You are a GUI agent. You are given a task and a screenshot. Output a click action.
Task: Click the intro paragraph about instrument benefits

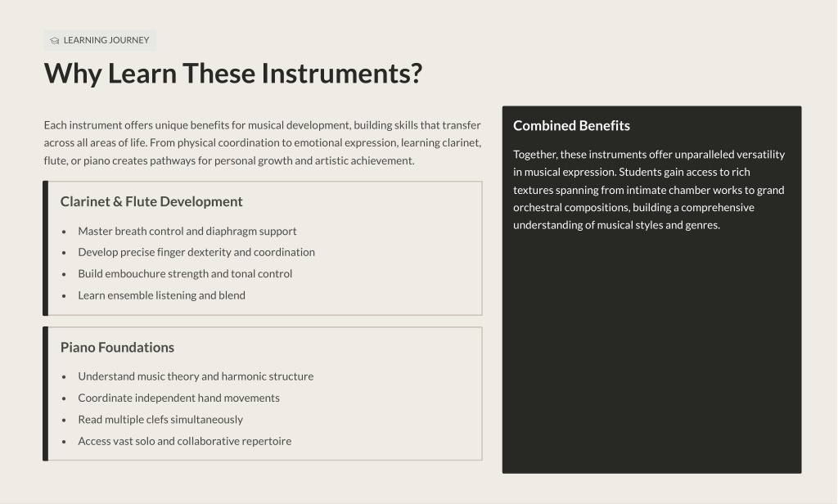tap(262, 143)
